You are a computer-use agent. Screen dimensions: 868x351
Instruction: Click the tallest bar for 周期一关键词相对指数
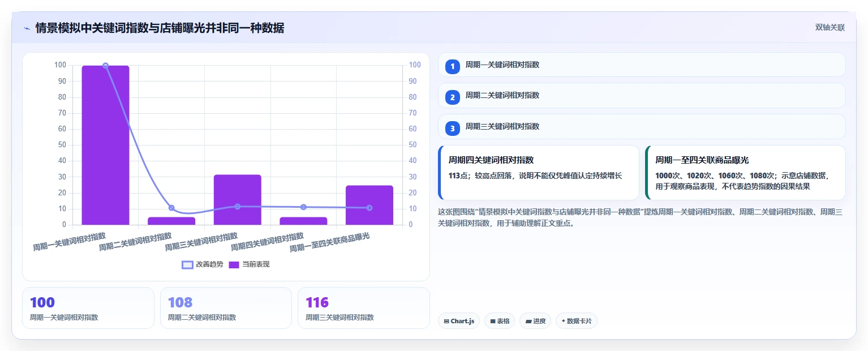[x=105, y=145]
